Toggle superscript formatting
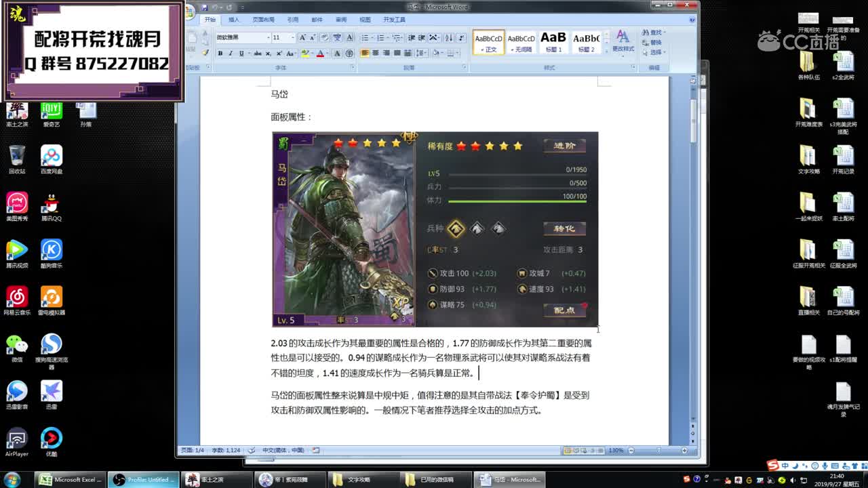The width and height of the screenshot is (868, 488). pyautogui.click(x=279, y=54)
